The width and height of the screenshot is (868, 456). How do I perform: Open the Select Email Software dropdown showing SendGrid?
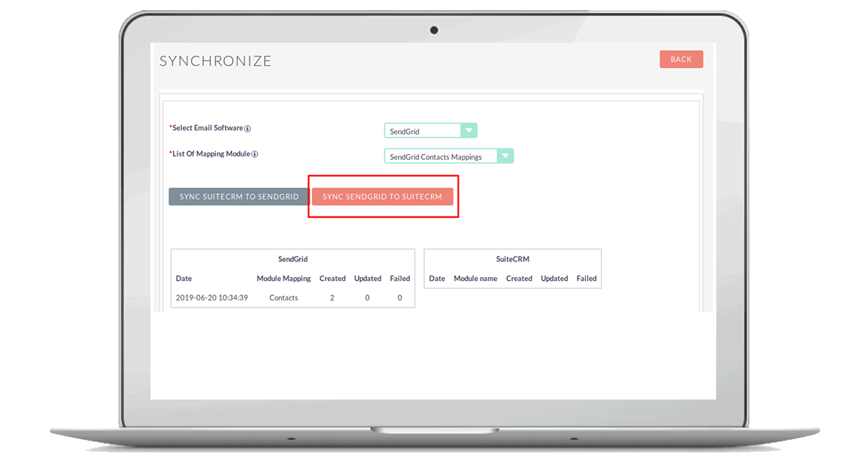pos(430,131)
